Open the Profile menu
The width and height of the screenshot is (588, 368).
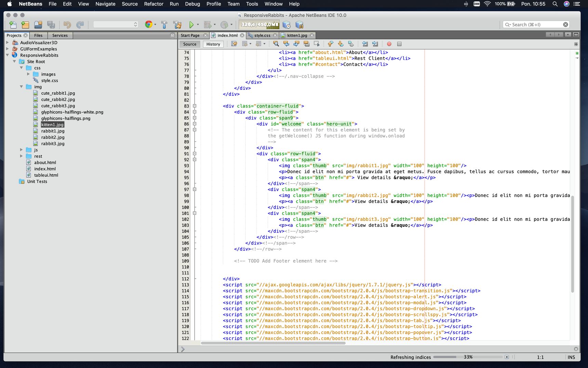pos(214,4)
